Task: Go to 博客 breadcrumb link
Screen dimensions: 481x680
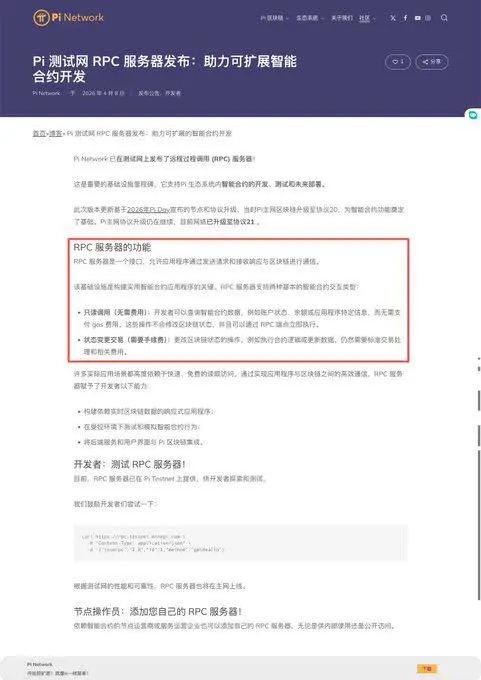Action: (x=55, y=134)
